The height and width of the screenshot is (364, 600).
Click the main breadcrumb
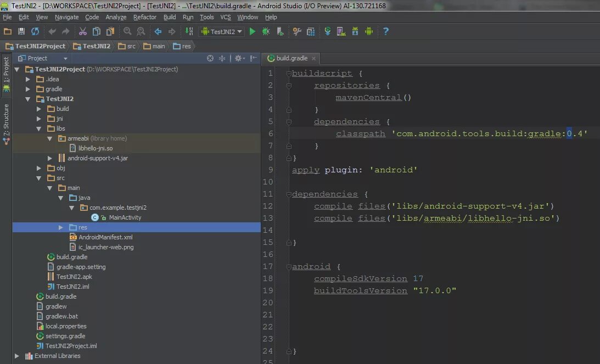tap(155, 46)
